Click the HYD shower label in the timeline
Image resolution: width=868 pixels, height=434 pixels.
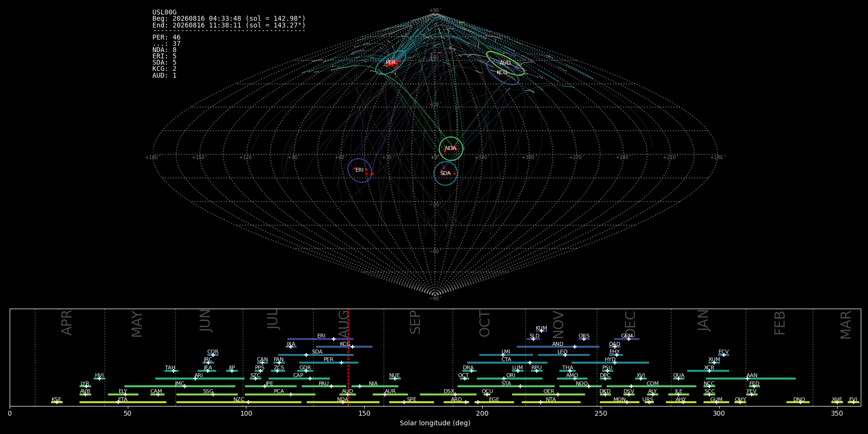point(610,360)
